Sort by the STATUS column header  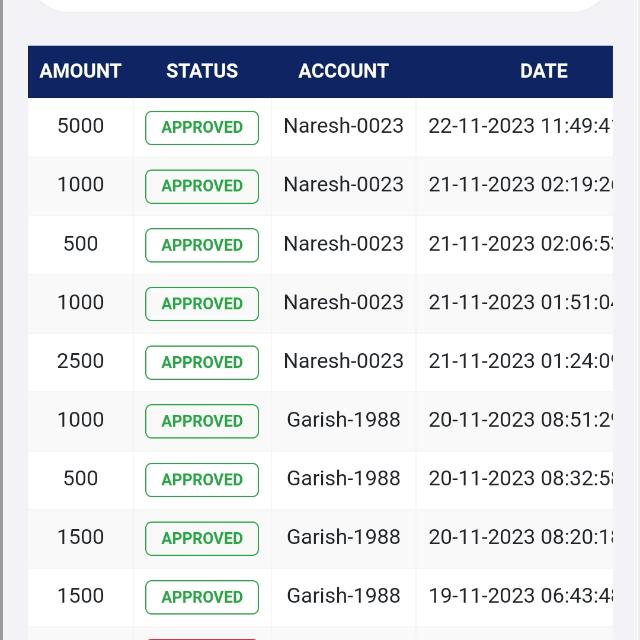[x=202, y=71]
